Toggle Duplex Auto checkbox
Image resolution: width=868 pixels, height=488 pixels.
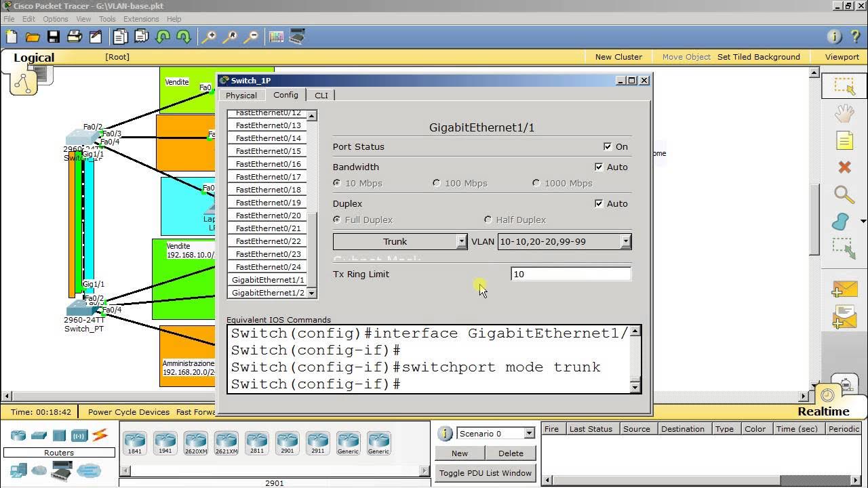click(x=599, y=203)
